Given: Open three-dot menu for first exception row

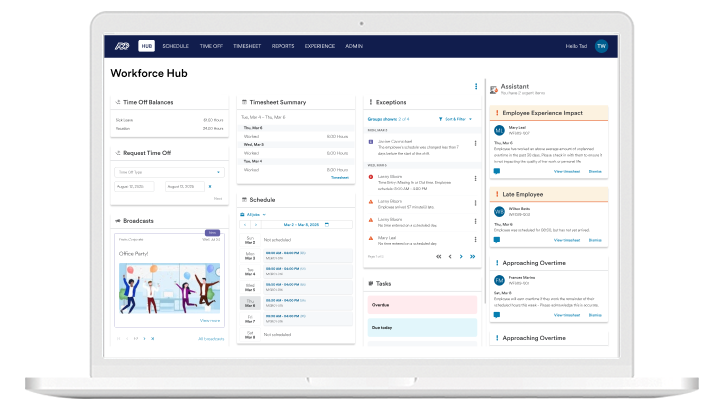Looking at the screenshot, I should click(473, 146).
